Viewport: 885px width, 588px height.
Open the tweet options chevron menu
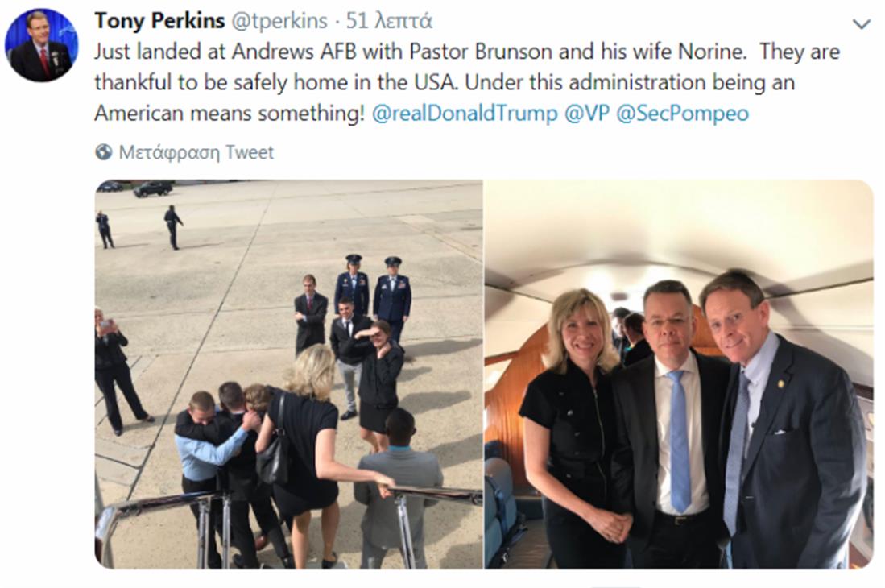[x=861, y=23]
